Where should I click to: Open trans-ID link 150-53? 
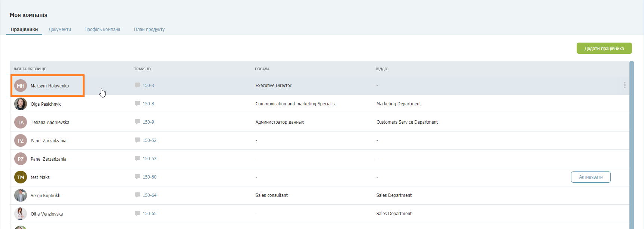(x=149, y=159)
